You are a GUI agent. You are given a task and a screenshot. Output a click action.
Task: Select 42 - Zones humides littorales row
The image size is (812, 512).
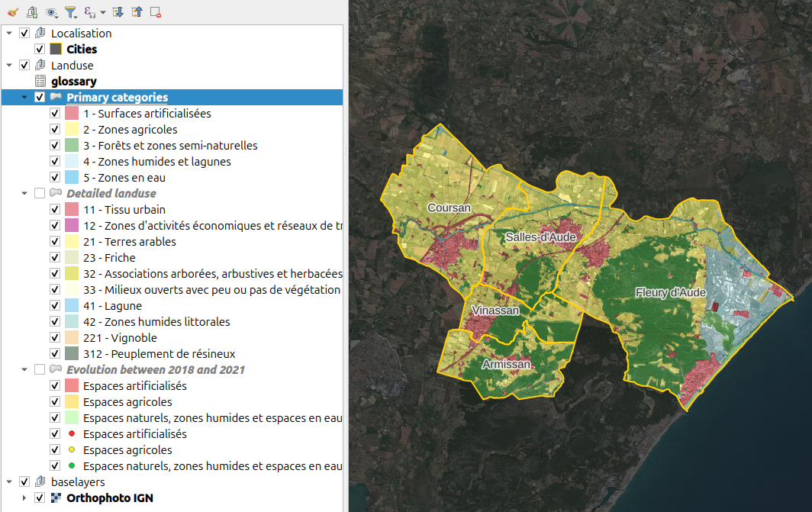coord(156,321)
